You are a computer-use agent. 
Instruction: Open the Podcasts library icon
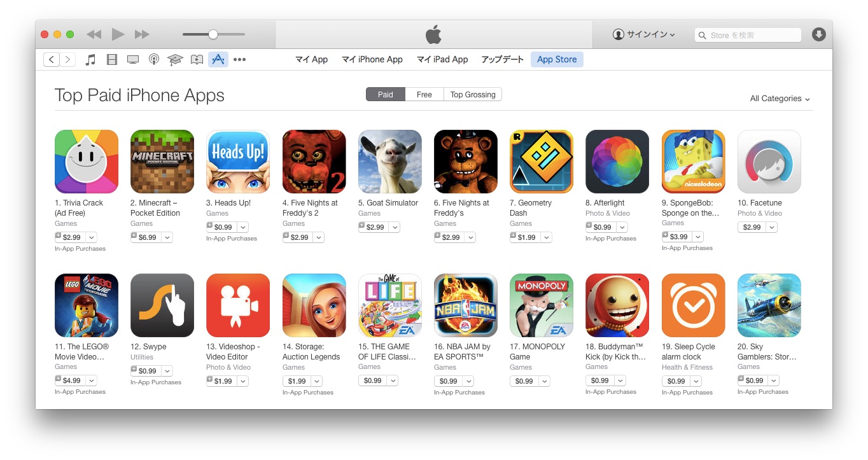[x=154, y=60]
